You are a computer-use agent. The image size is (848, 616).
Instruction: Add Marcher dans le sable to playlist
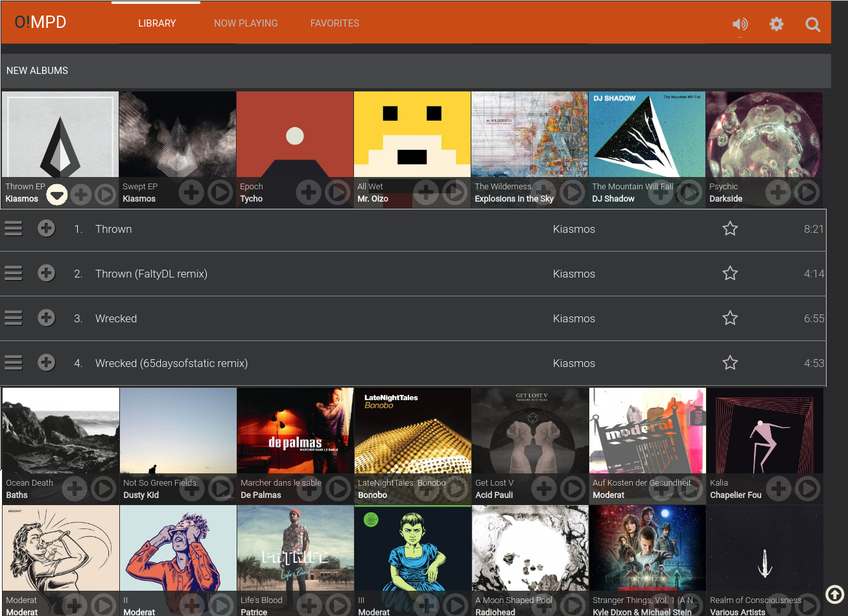309,489
